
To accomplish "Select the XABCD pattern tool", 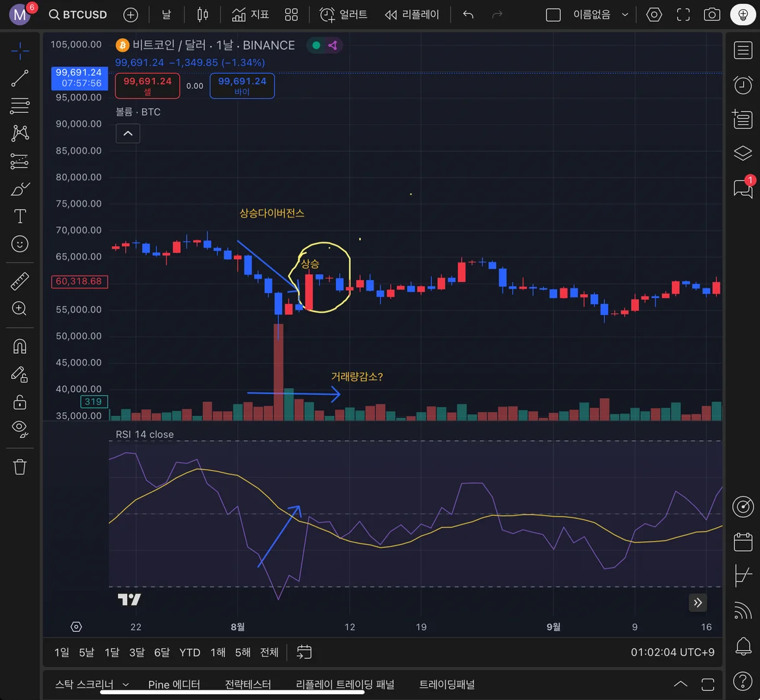I will tap(20, 134).
